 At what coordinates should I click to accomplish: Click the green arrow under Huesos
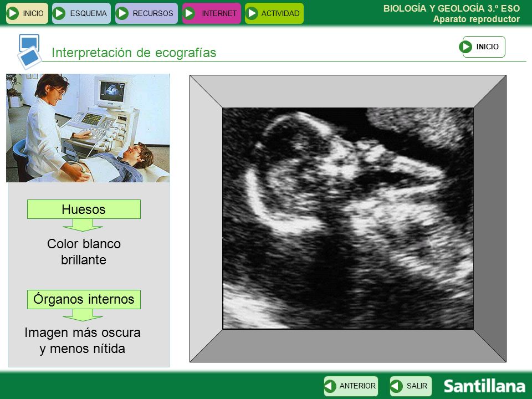83,225
